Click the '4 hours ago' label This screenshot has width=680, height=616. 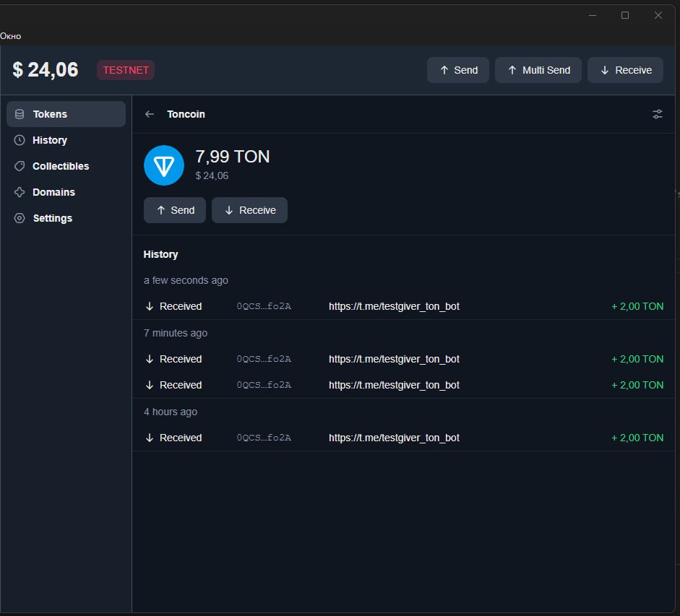pos(171,412)
